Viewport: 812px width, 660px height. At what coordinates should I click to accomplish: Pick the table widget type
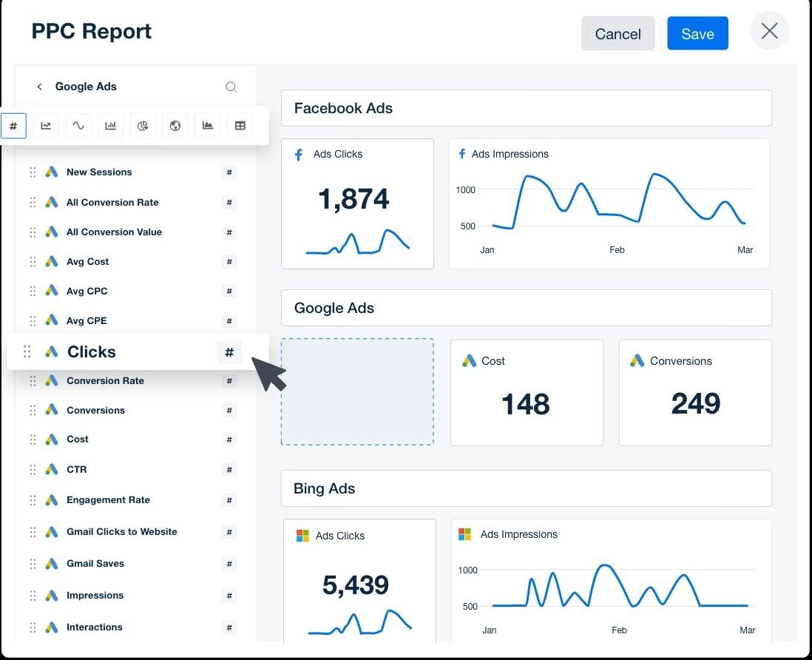pyautogui.click(x=240, y=126)
